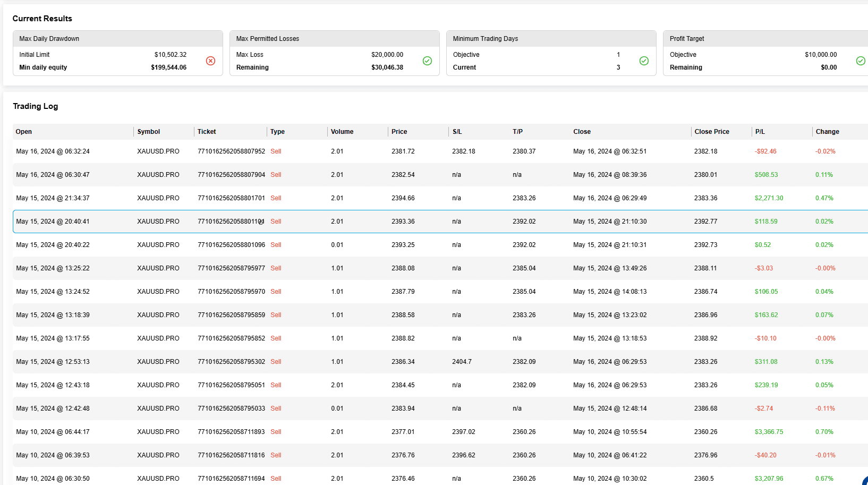Click the Ticket column header
Viewport: 868px width, 485px height.
(x=207, y=132)
